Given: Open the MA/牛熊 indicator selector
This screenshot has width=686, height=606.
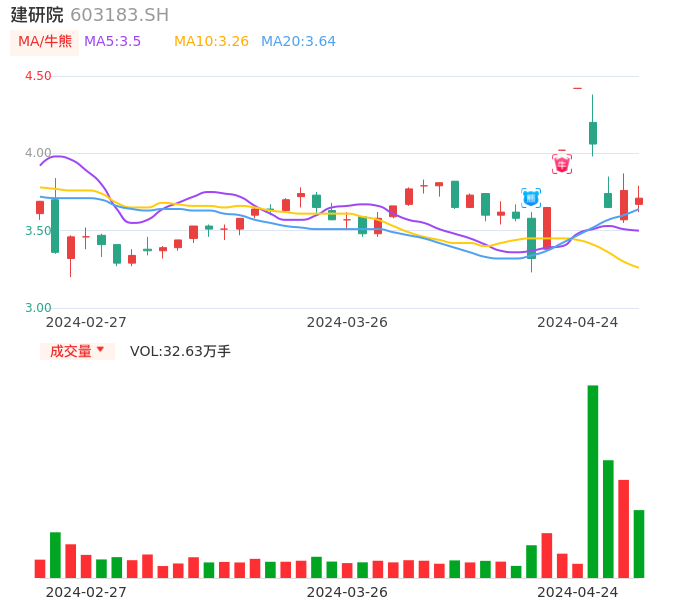Looking at the screenshot, I should point(45,41).
